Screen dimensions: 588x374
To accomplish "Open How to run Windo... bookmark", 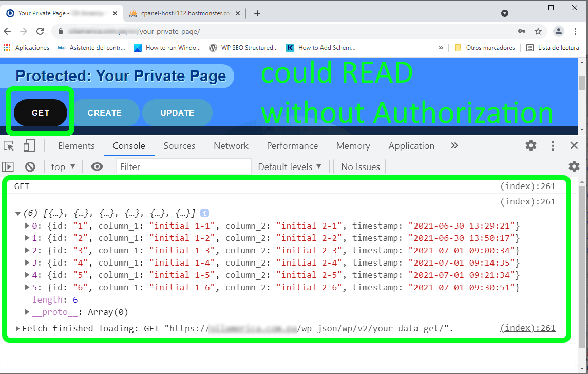I will click(x=167, y=48).
